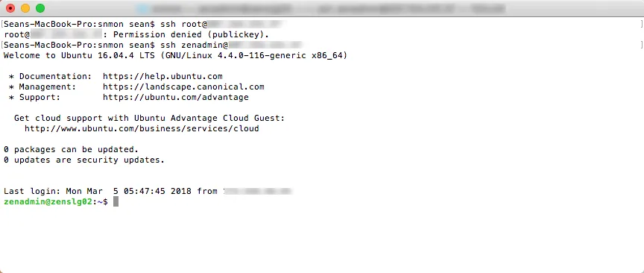Screen dimensions: 644x273
Task: Close the Terminal window with red button
Action: pos(10,8)
